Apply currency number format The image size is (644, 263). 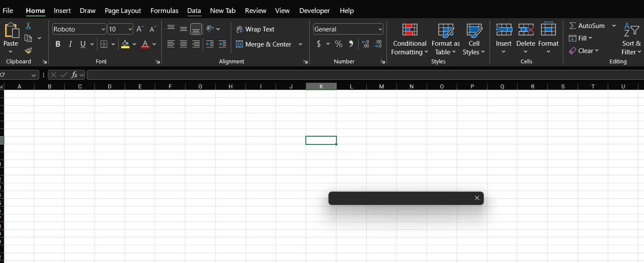320,44
